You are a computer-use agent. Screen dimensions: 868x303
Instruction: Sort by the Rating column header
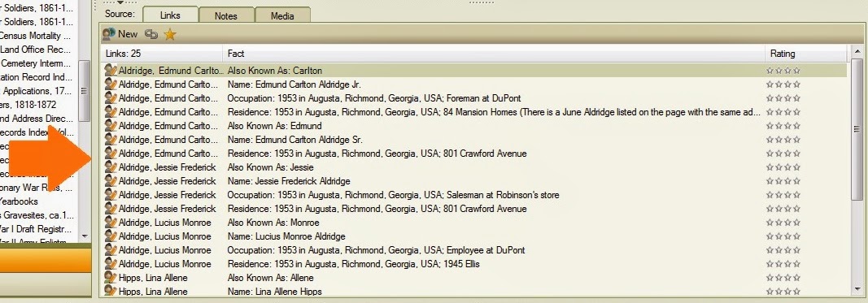(x=806, y=54)
